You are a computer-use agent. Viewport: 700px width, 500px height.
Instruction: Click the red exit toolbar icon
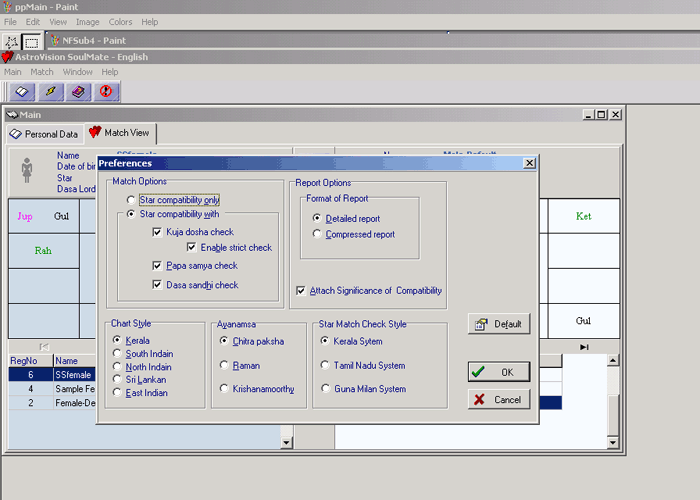(106, 92)
